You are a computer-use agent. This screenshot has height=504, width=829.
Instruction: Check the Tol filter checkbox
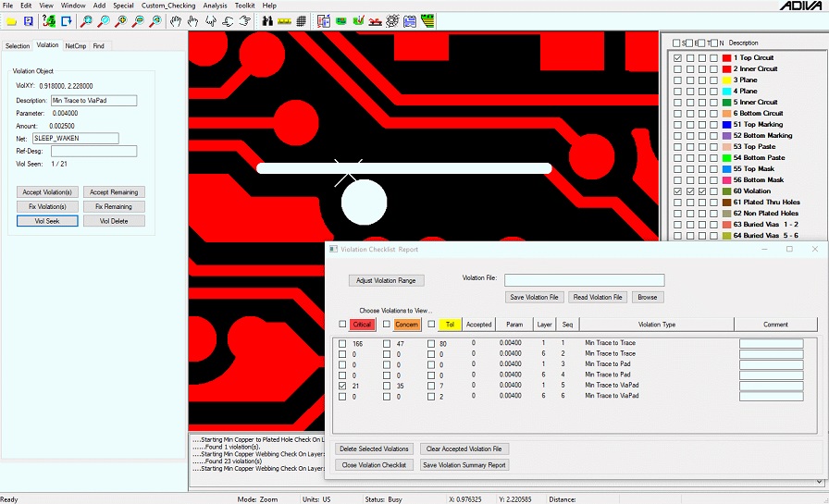(431, 324)
